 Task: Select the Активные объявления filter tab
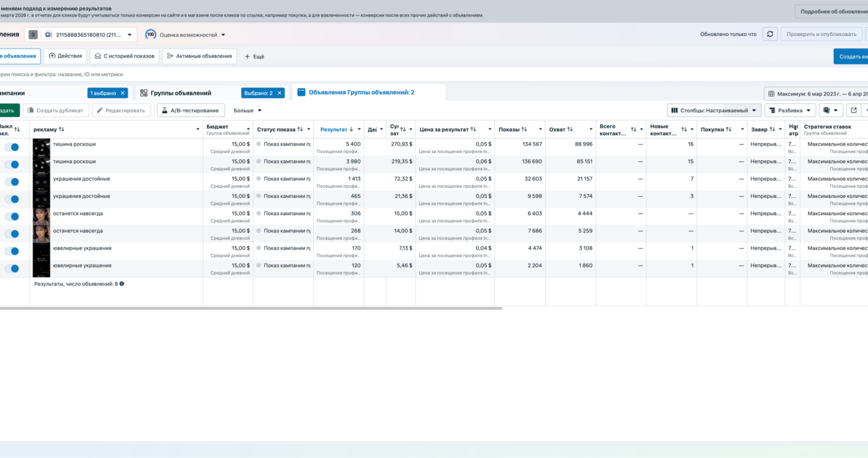(x=199, y=56)
